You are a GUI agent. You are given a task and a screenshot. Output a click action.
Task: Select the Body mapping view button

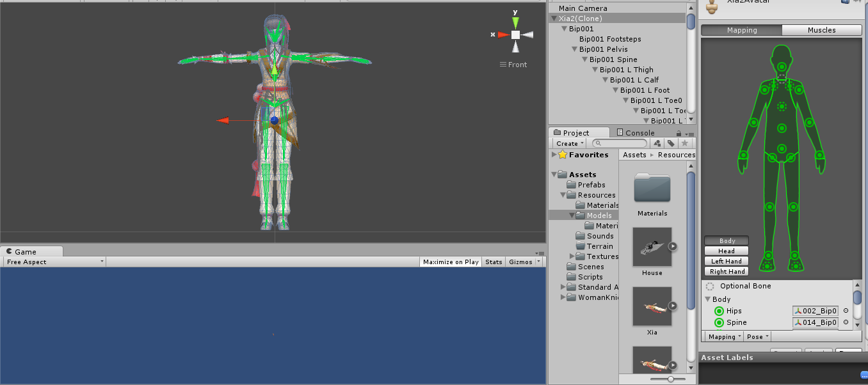coord(727,241)
